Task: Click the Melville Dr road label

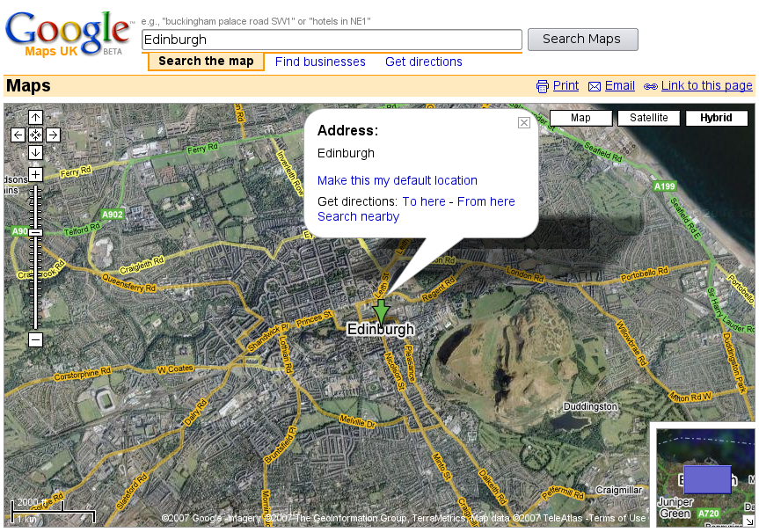Action: pos(357,421)
